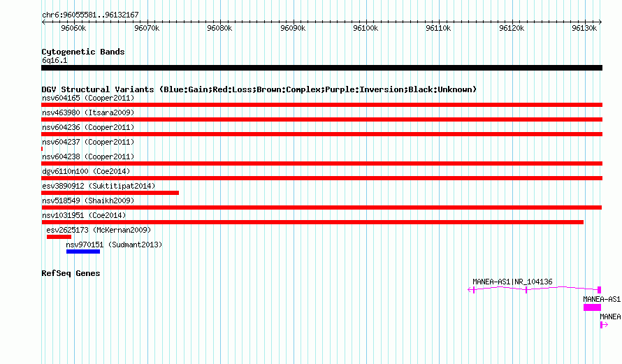Click the DGV Structural Variants track title
The height and width of the screenshot is (364, 622).
[x=259, y=89]
